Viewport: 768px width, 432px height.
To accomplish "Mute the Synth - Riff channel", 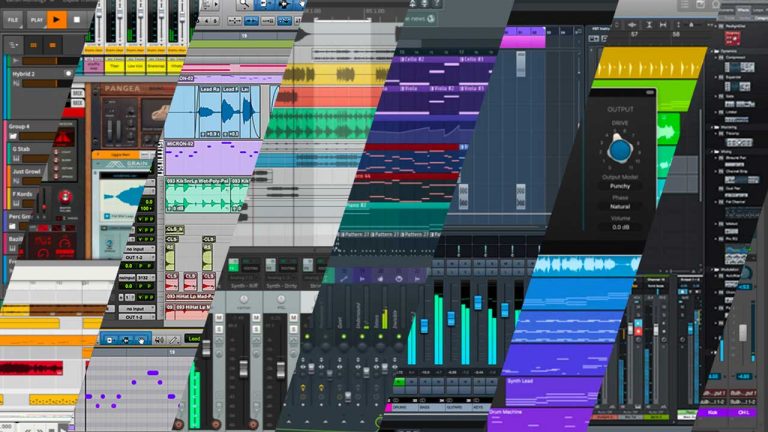I will [219, 318].
